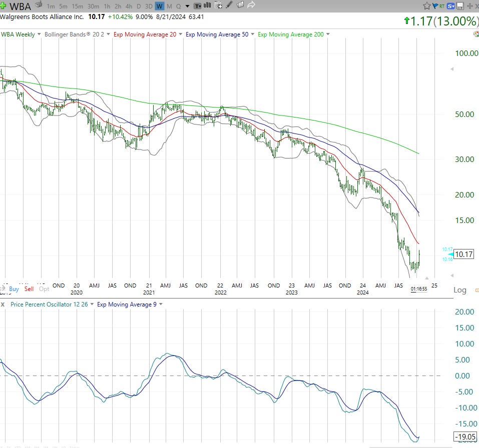Select the 30m timeframe
Image resolution: width=479 pixels, height=448 pixels.
coord(93,6)
